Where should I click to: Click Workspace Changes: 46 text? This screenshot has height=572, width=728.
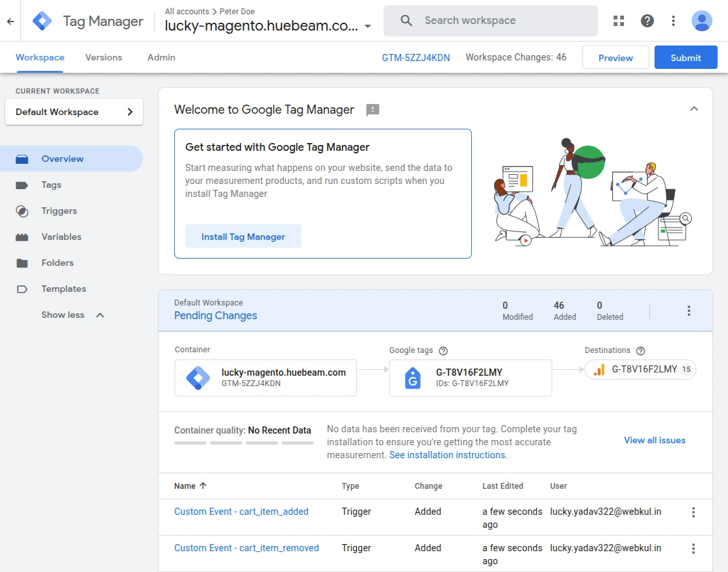pos(516,57)
